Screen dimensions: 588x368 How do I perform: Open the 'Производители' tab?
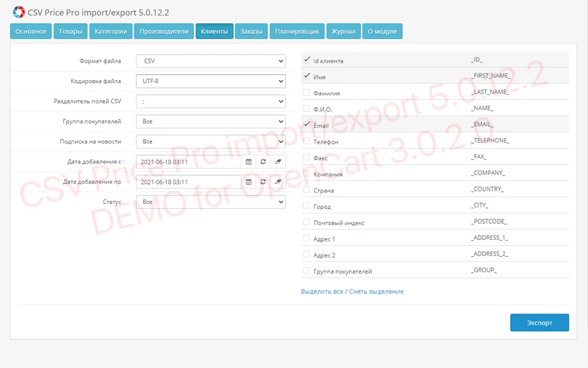coord(164,31)
